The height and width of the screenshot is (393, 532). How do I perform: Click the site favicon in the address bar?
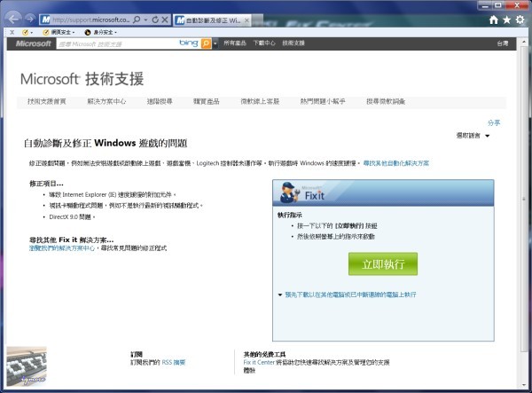pyautogui.click(x=45, y=20)
